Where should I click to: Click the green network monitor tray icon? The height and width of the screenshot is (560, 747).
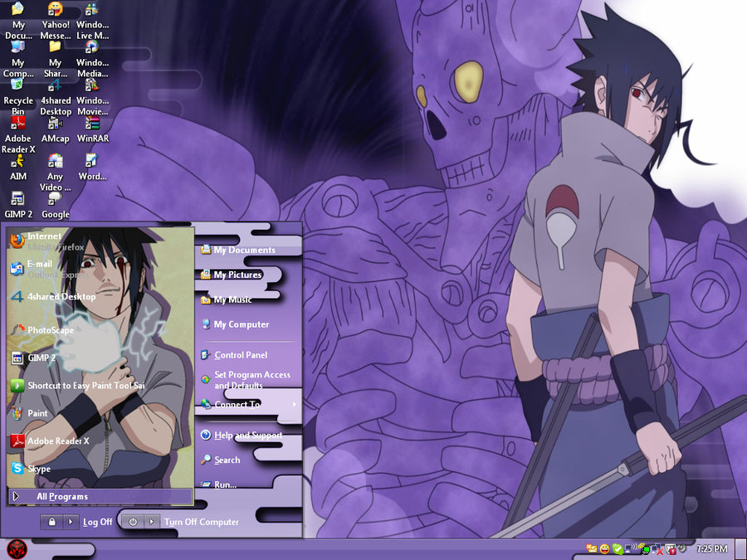(644, 549)
